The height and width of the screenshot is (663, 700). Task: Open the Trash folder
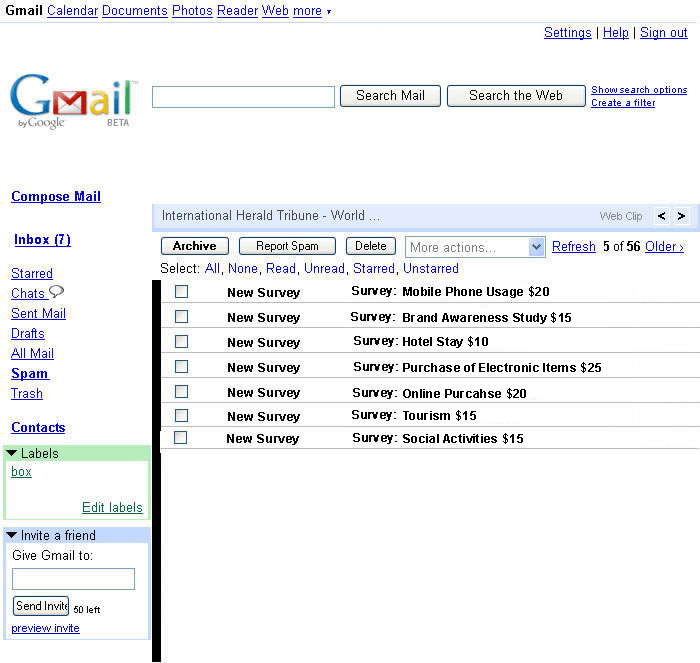pyautogui.click(x=27, y=394)
